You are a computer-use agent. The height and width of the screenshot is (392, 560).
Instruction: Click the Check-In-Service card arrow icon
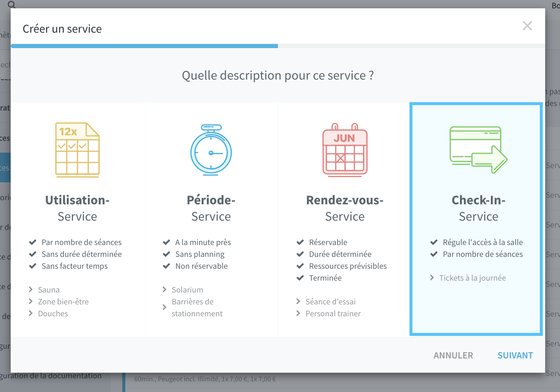(478, 150)
